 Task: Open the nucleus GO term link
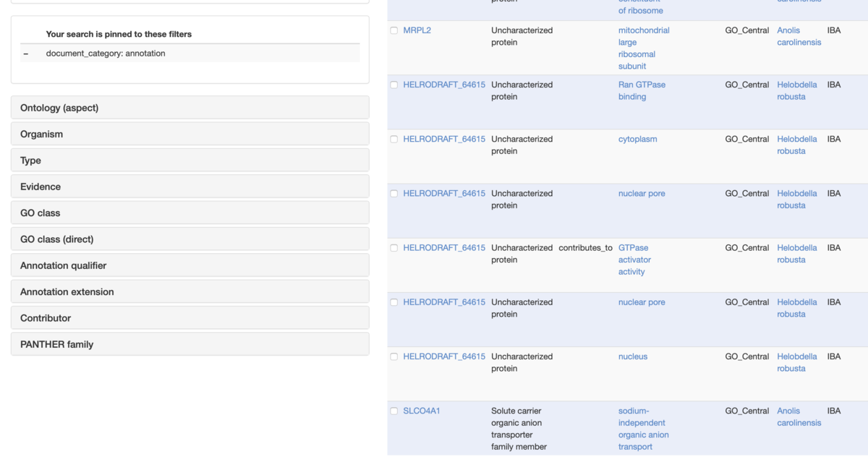pos(633,356)
